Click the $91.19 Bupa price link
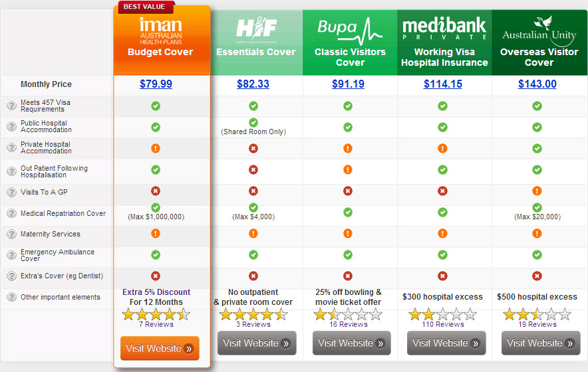588x372 pixels. click(x=348, y=84)
